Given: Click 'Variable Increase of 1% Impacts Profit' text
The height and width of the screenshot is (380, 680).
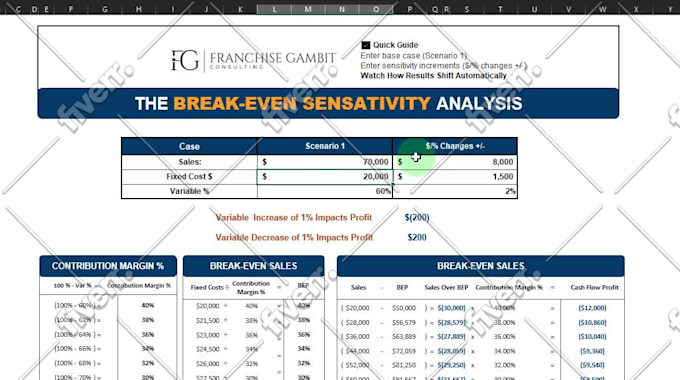Looking at the screenshot, I should [294, 218].
